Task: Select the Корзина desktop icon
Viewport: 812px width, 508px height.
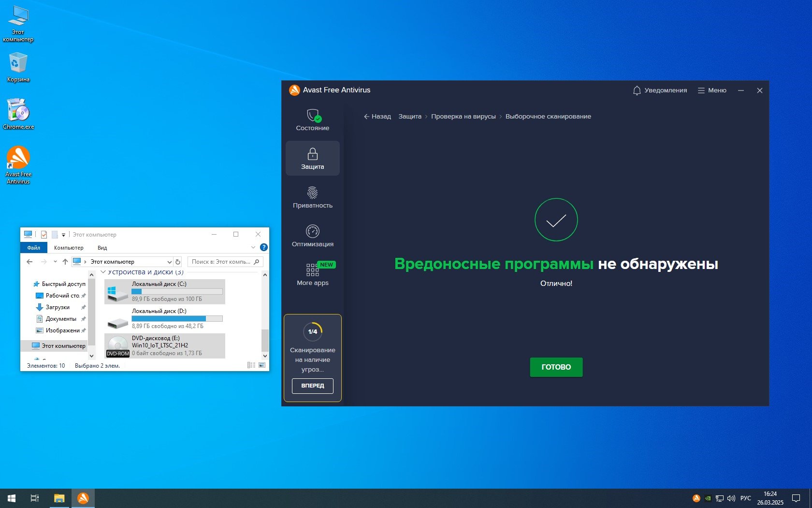Action: click(18, 67)
